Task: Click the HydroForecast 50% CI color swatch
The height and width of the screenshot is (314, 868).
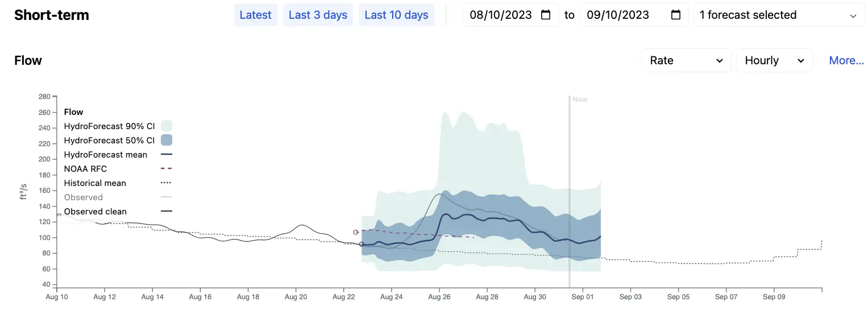Action: coord(167,140)
